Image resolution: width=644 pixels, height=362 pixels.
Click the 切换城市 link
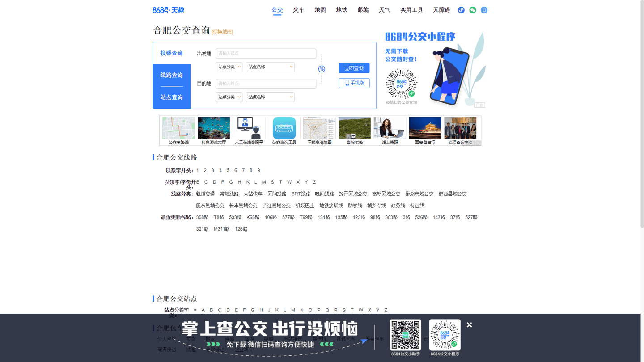pos(222,32)
